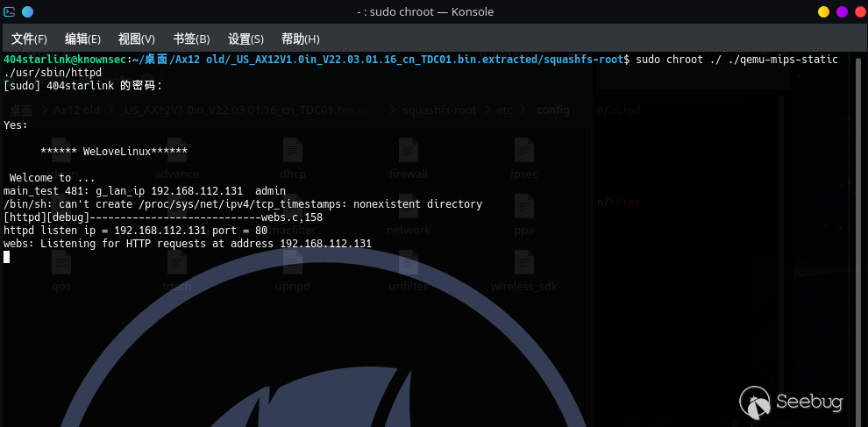Screen dimensions: 868x427
Task: Click 'sudo chroot ./ ./qemu-mips-static' command text
Action: 736,60
